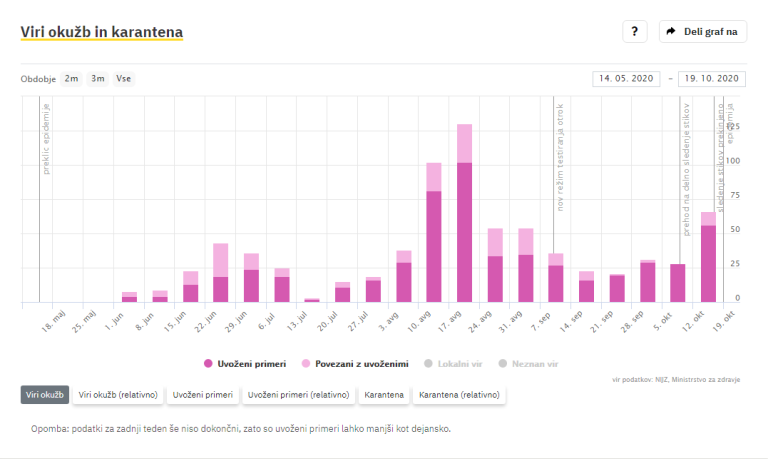This screenshot has height=459, width=768.
Task: Switch to the Uvoženi primeri tab
Action: [x=203, y=395]
